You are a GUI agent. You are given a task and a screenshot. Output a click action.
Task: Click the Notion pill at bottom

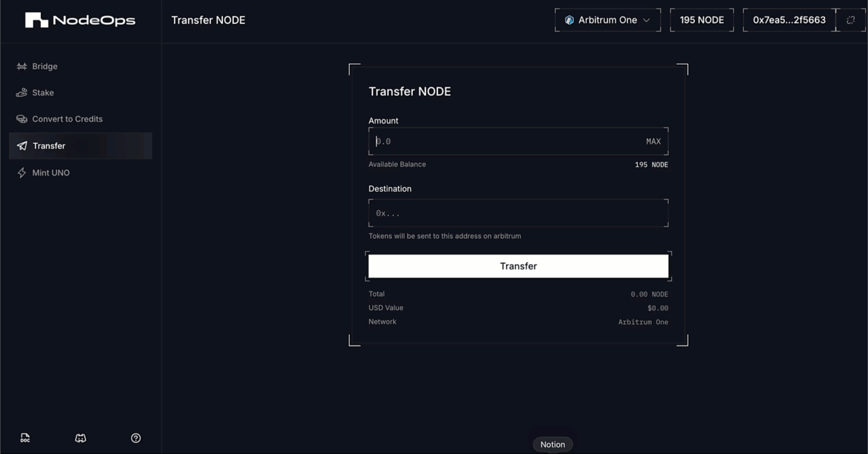coord(553,444)
